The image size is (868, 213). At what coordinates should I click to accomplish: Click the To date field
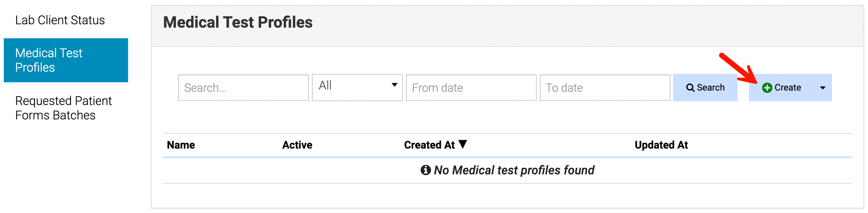click(x=605, y=88)
